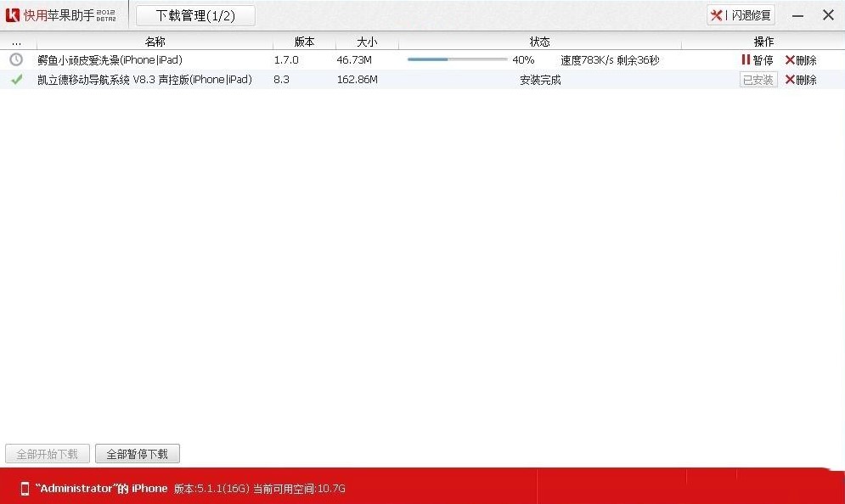Click the 全部开始下载 button
The width and height of the screenshot is (845, 504).
pos(48,454)
